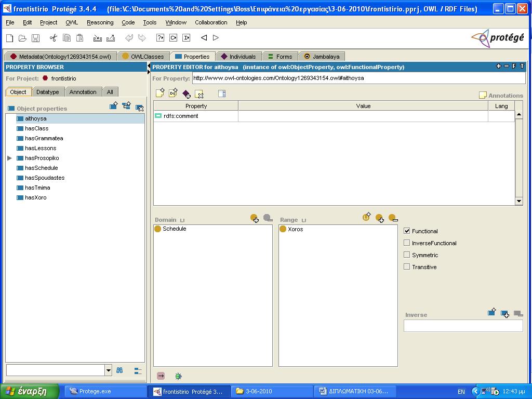Click the Undo arrow icon
This screenshot has height=399, width=532.
click(x=129, y=38)
